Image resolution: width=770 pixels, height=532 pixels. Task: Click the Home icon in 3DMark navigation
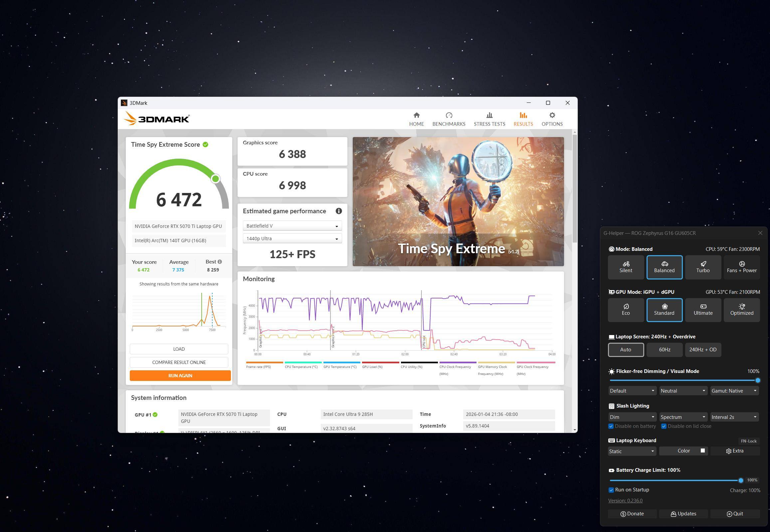[416, 115]
